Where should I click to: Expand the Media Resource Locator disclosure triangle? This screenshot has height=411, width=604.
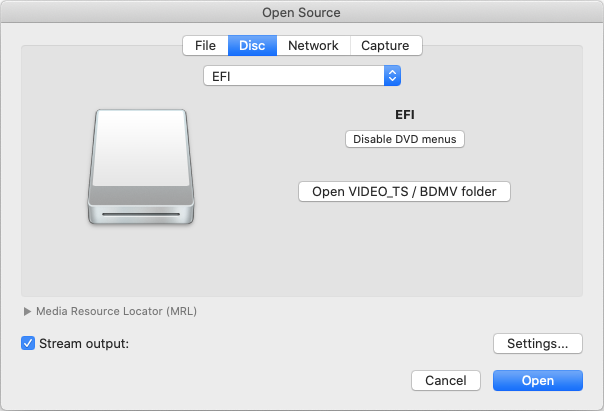point(27,311)
